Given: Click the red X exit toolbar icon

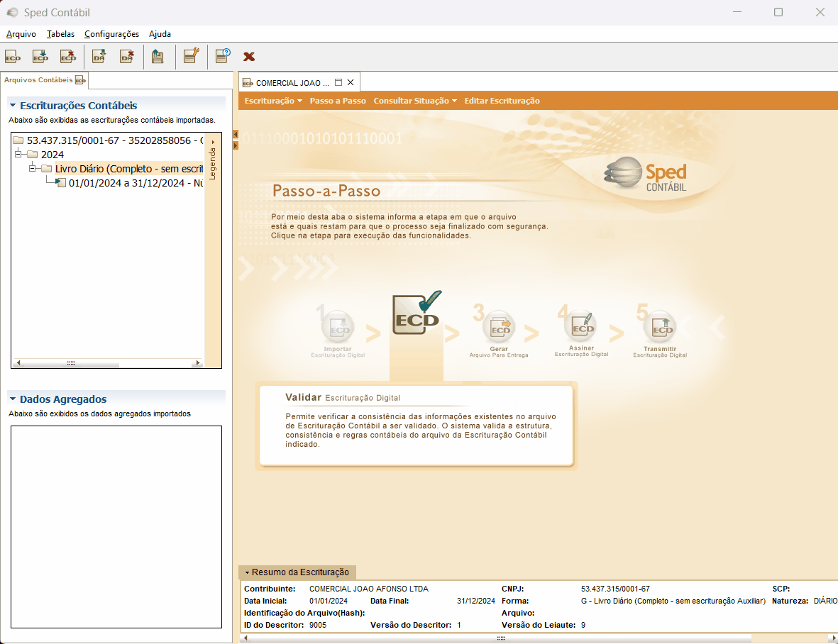Looking at the screenshot, I should point(249,57).
